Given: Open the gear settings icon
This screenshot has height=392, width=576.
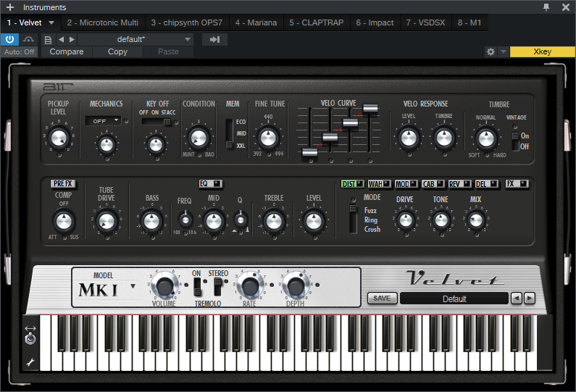Looking at the screenshot, I should (x=491, y=51).
